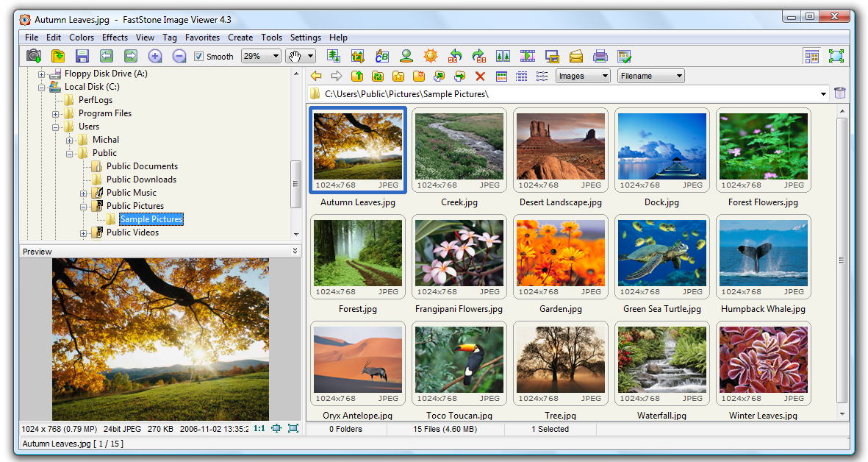868x462 pixels.
Task: Start the slideshow
Action: 527,55
